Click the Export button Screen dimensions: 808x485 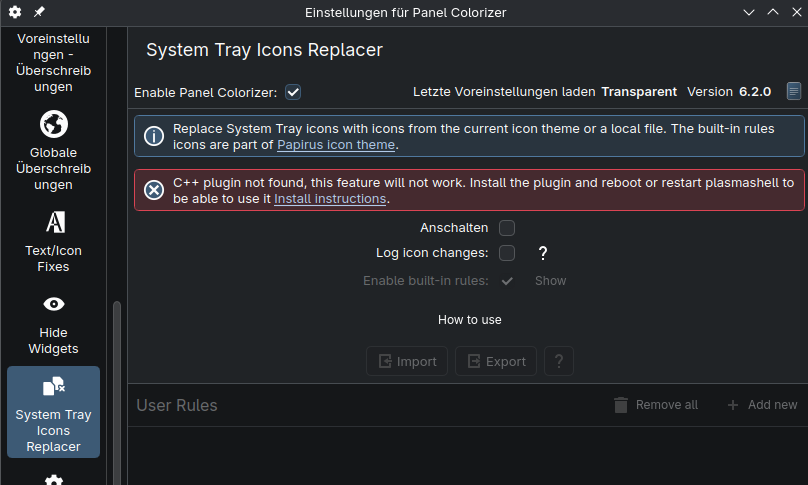point(496,361)
